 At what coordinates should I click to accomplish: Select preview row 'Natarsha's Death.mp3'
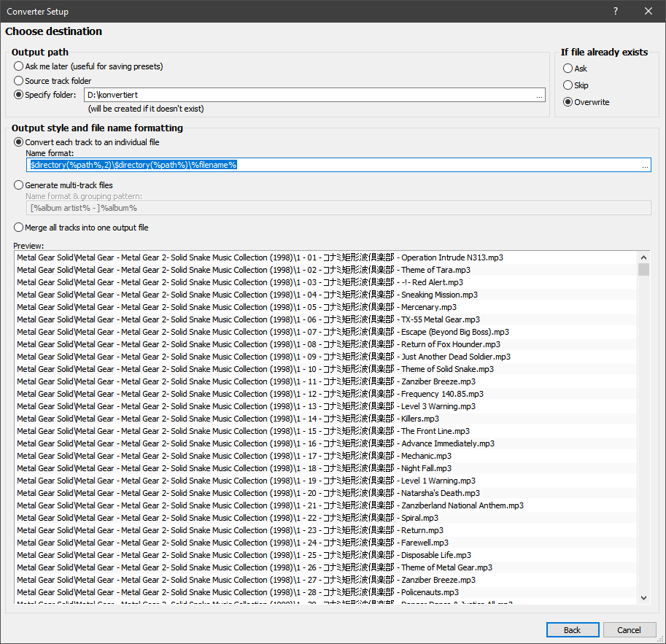pos(325,493)
